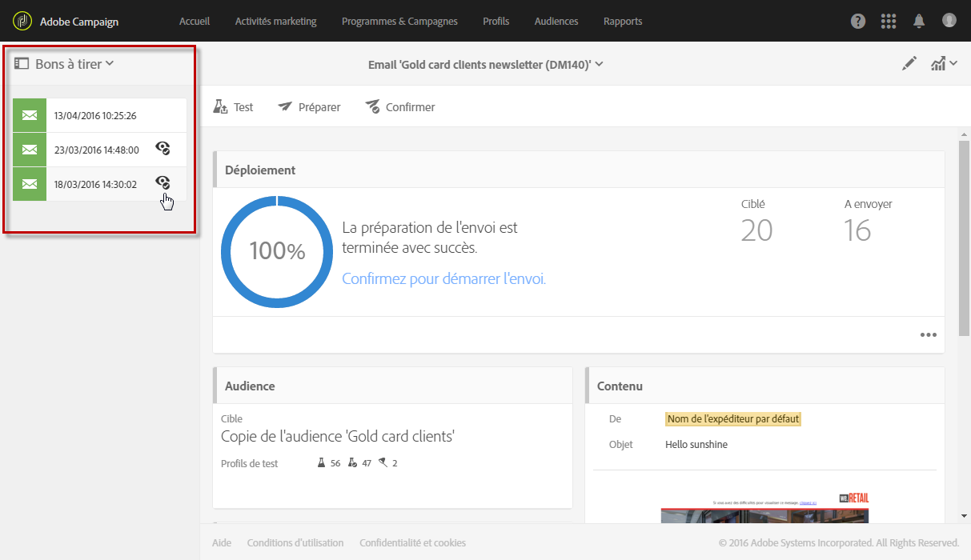This screenshot has width=971, height=560.
Task: Open the Confidentialité et cookies link
Action: [x=412, y=542]
